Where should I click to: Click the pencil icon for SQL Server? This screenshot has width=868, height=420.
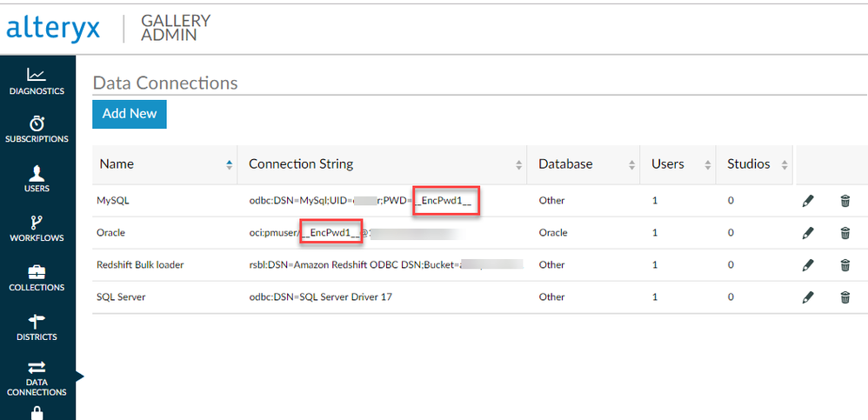click(808, 297)
